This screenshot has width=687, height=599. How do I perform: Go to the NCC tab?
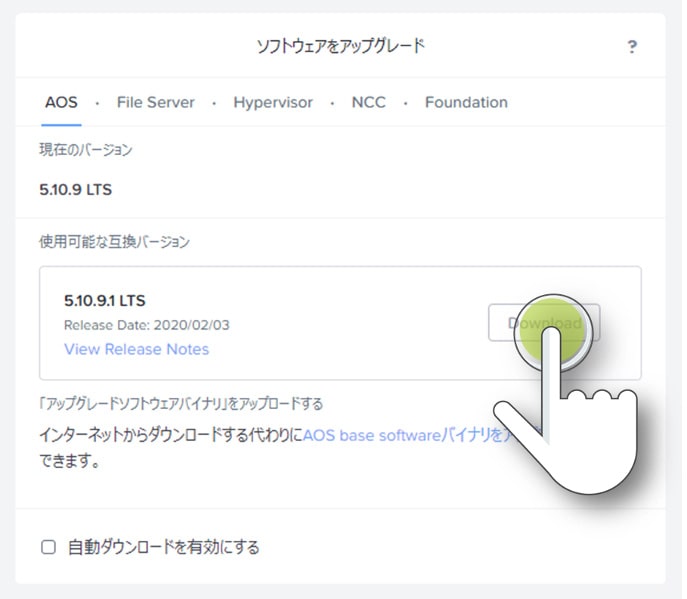[x=368, y=102]
